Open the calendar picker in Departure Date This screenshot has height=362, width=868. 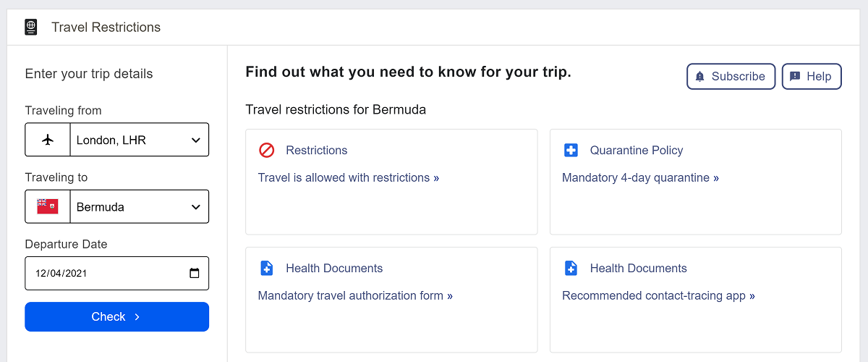pos(194,274)
